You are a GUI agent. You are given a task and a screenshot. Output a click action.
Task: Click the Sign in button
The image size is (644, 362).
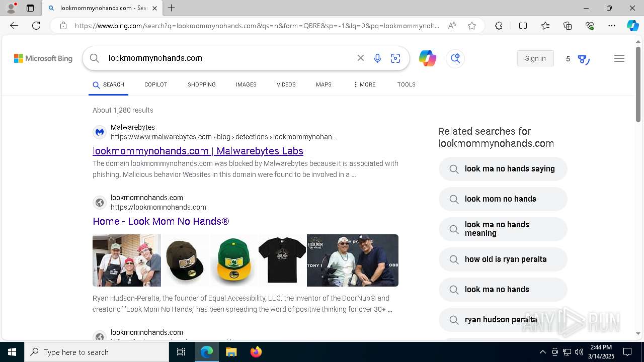[x=535, y=58]
